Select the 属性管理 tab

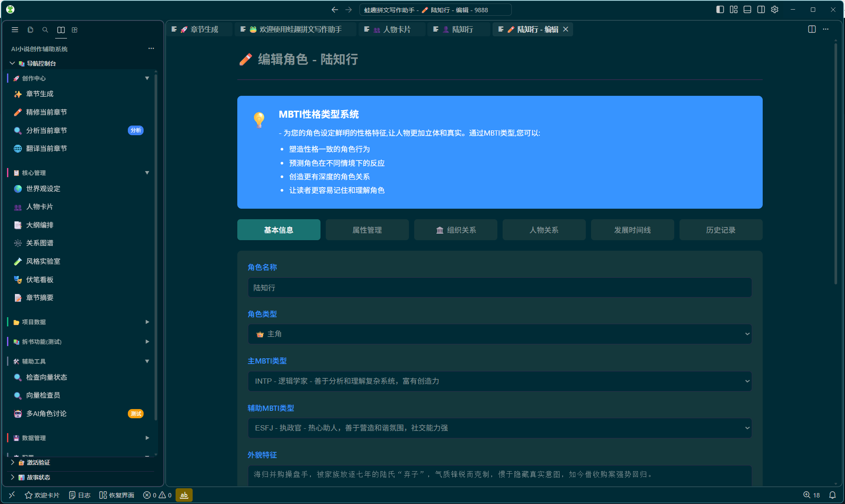click(x=367, y=230)
